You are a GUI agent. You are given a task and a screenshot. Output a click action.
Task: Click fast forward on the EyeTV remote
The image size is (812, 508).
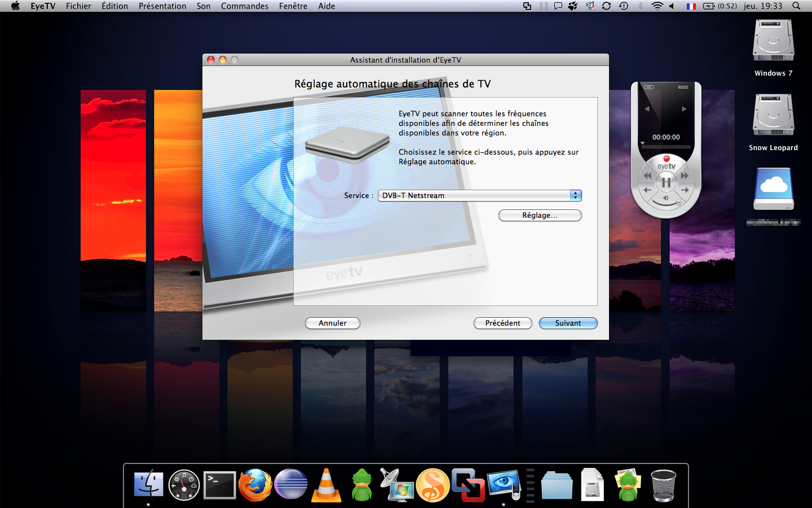685,176
